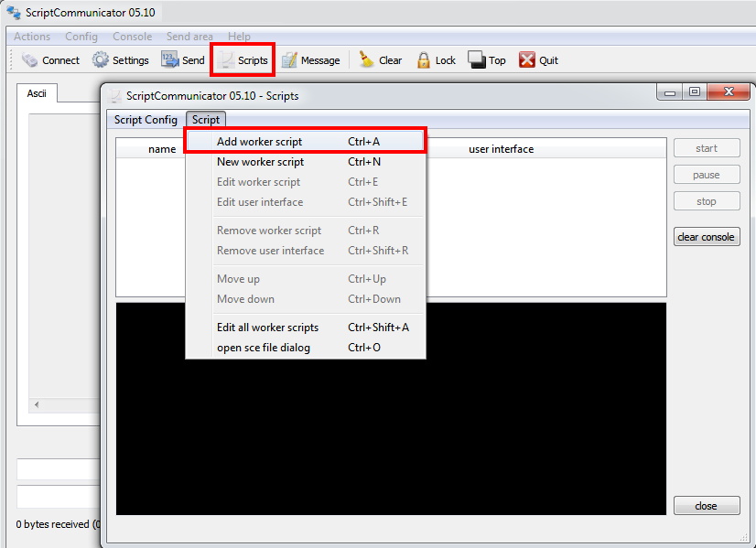Click the Quit toolbar label
Image resolution: width=756 pixels, height=548 pixels.
point(548,60)
